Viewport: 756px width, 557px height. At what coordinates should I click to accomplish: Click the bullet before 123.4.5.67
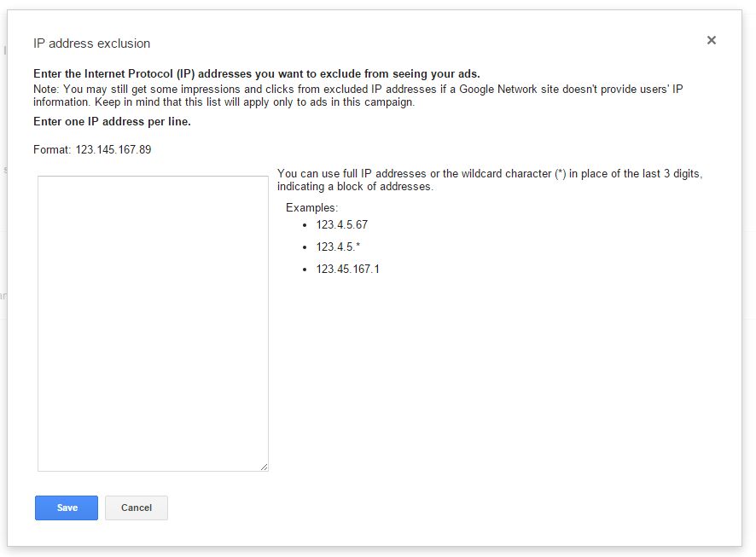(x=305, y=225)
